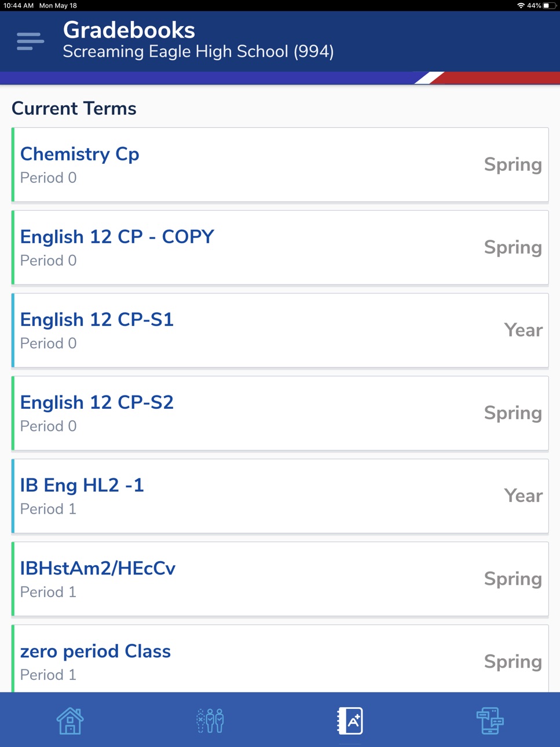Open Chemistry Cp gradebook
Viewport: 560px width, 747px height.
click(280, 165)
